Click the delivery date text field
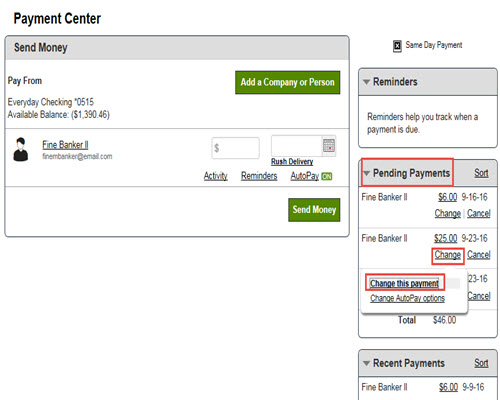Image resolution: width=500 pixels, height=400 pixels. click(296, 146)
